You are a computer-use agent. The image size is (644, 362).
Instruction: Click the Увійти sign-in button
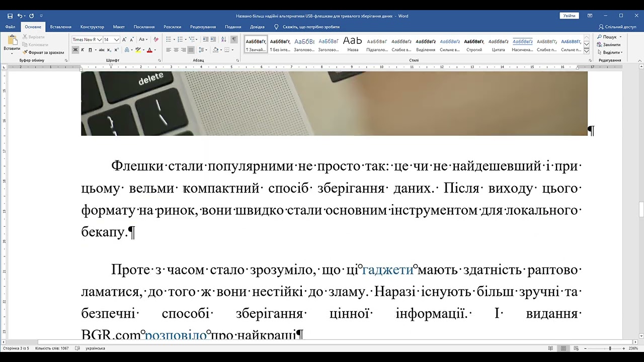[569, 16]
